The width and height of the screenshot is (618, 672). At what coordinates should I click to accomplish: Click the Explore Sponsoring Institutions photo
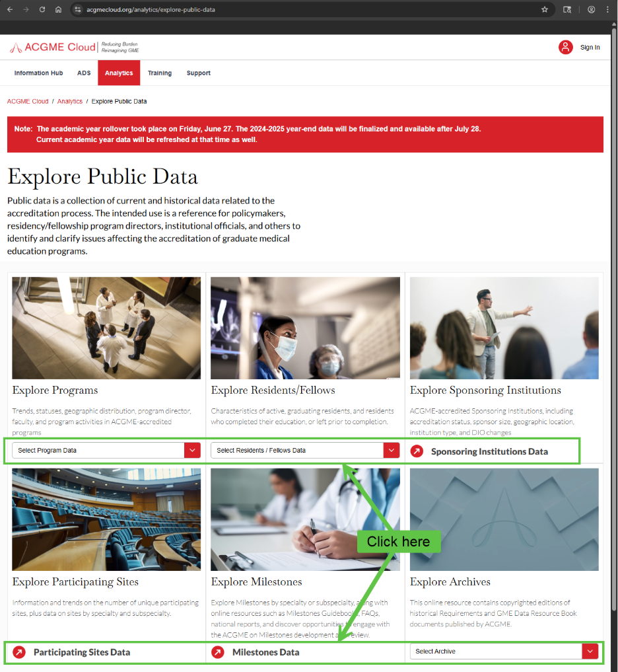point(504,328)
